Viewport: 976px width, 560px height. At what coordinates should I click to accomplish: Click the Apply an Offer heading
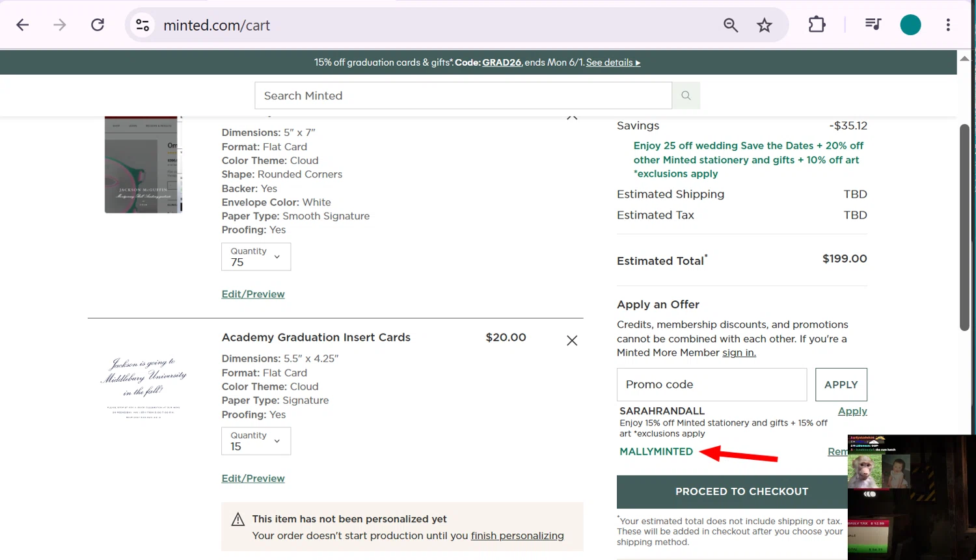click(658, 304)
